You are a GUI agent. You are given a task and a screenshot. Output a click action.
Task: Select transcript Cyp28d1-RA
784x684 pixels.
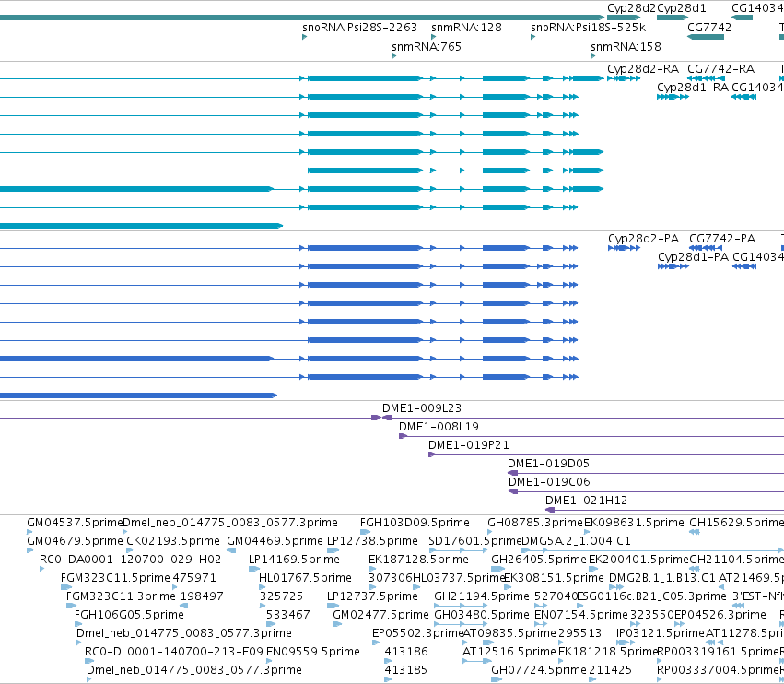click(693, 88)
